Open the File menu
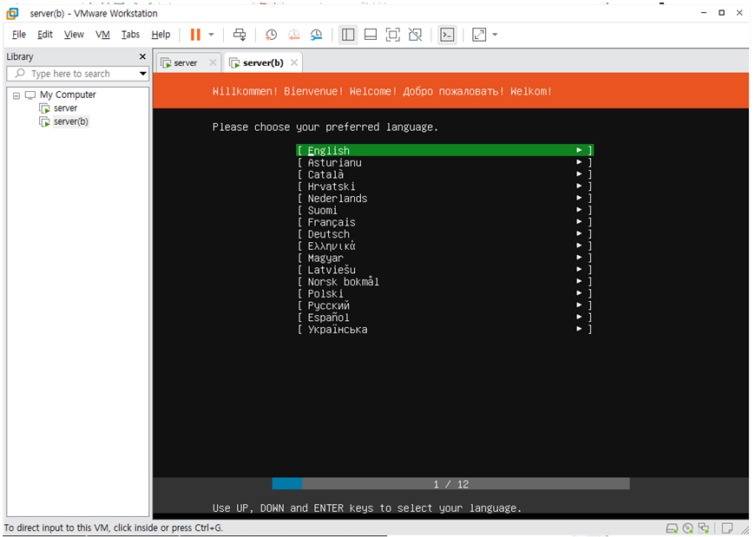 coord(19,34)
